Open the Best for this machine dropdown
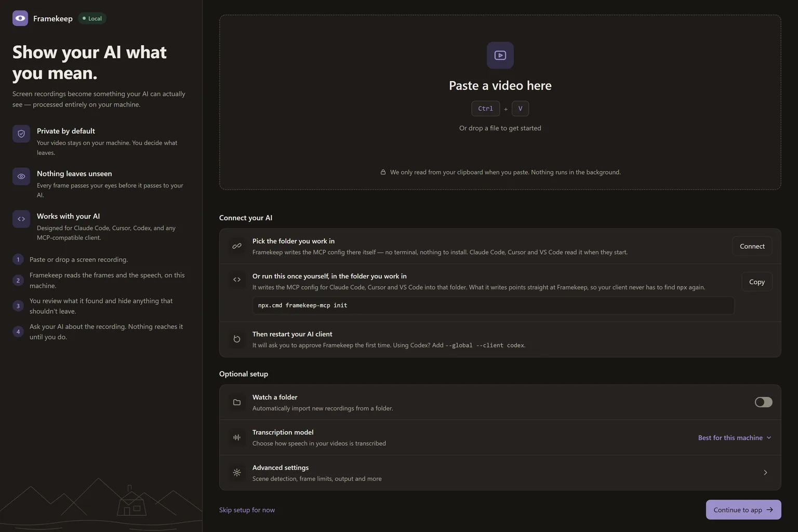Screen dimensions: 798x532 735,438
